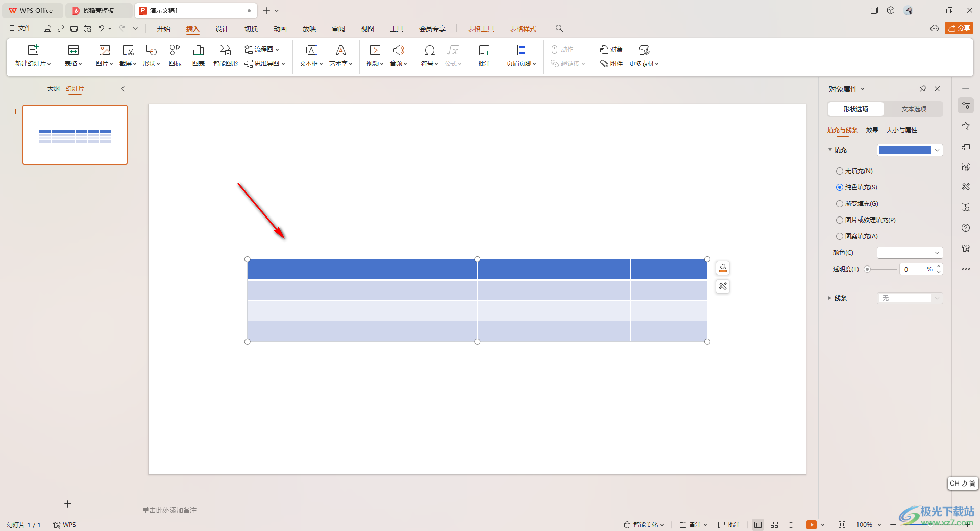980x531 pixels.
Task: Select No Fill (无填充) radio button
Action: tap(840, 171)
